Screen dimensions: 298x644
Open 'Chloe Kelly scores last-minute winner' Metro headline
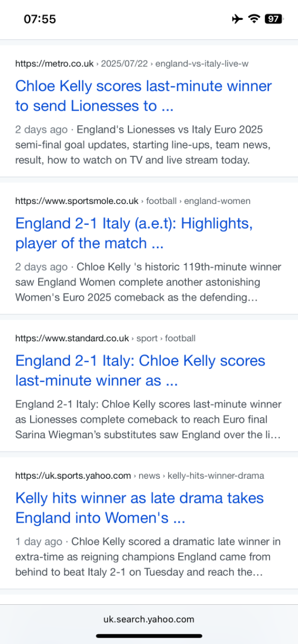pyautogui.click(x=143, y=96)
